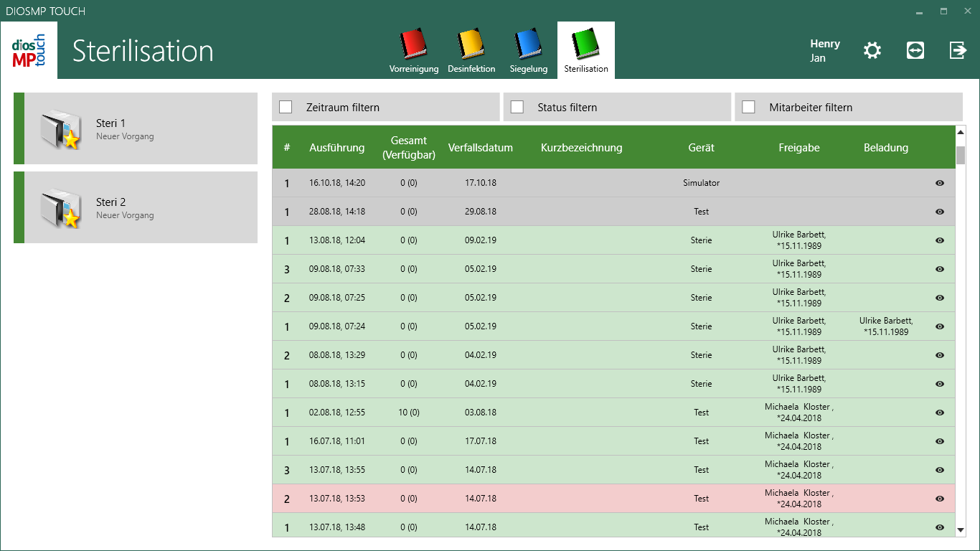Start new process on Steri 1

tap(136, 128)
